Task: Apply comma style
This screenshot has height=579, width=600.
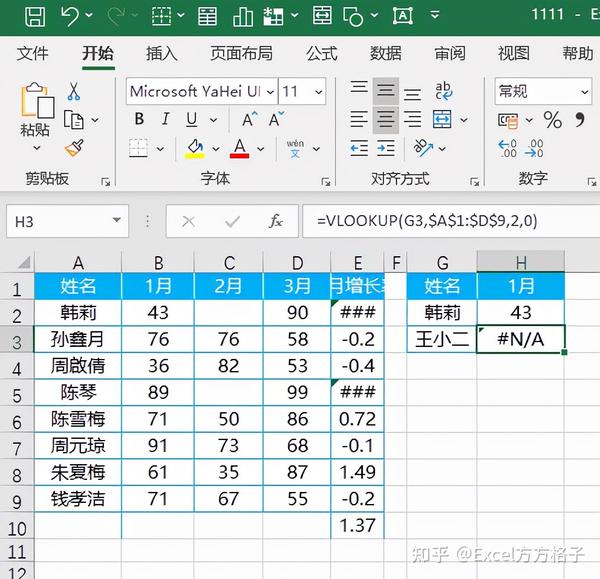Action: [x=580, y=120]
